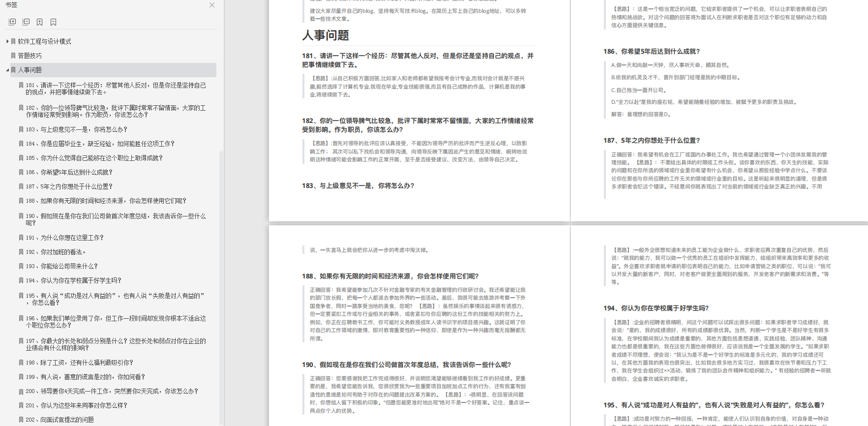
Task: Click the 人事问题 heading in the document
Action: [326, 35]
